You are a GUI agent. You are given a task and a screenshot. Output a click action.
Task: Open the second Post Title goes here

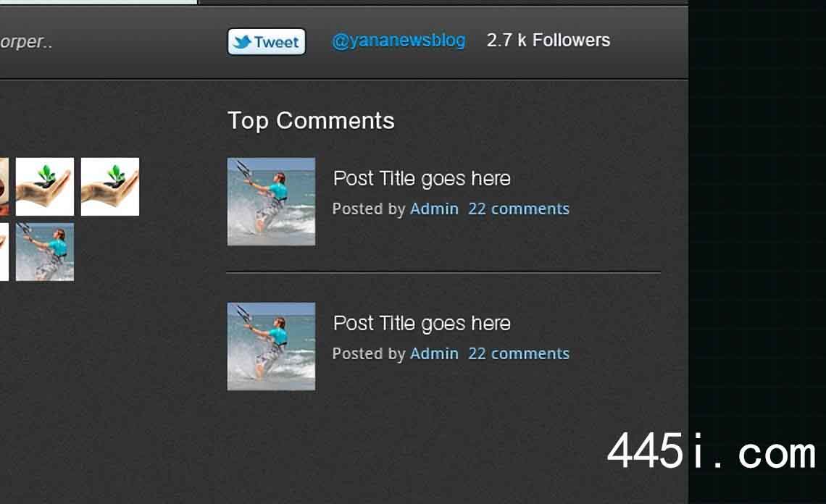(422, 324)
